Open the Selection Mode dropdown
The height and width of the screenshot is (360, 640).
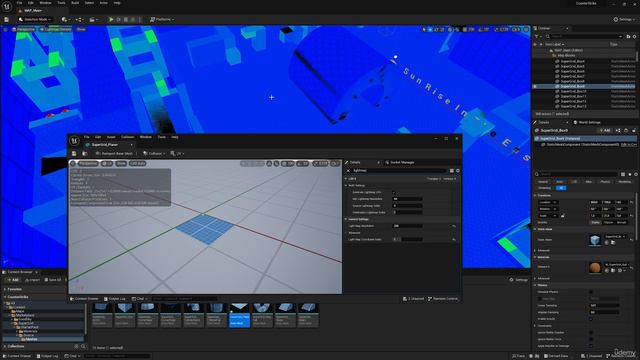coord(35,19)
